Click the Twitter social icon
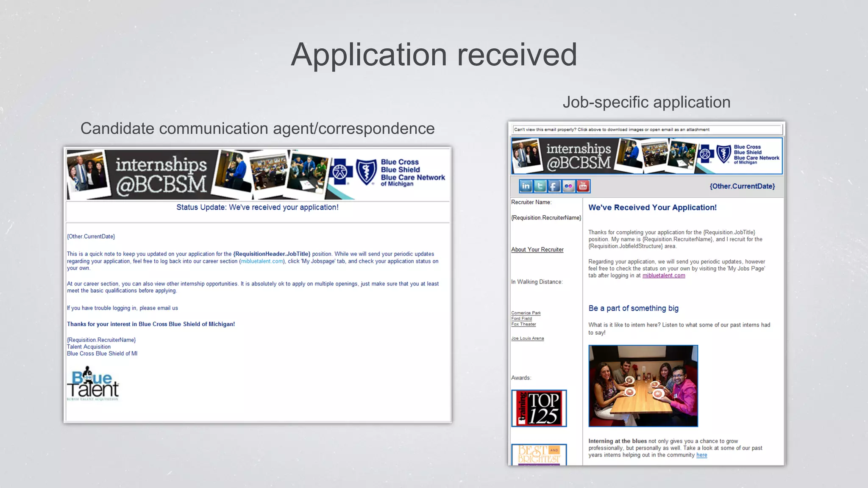Image resolution: width=868 pixels, height=488 pixels. pyautogui.click(x=540, y=186)
